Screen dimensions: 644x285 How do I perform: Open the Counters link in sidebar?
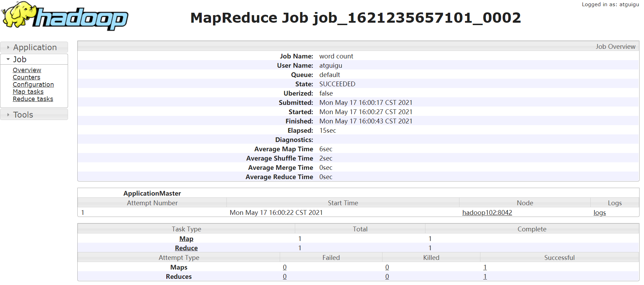[x=26, y=77]
